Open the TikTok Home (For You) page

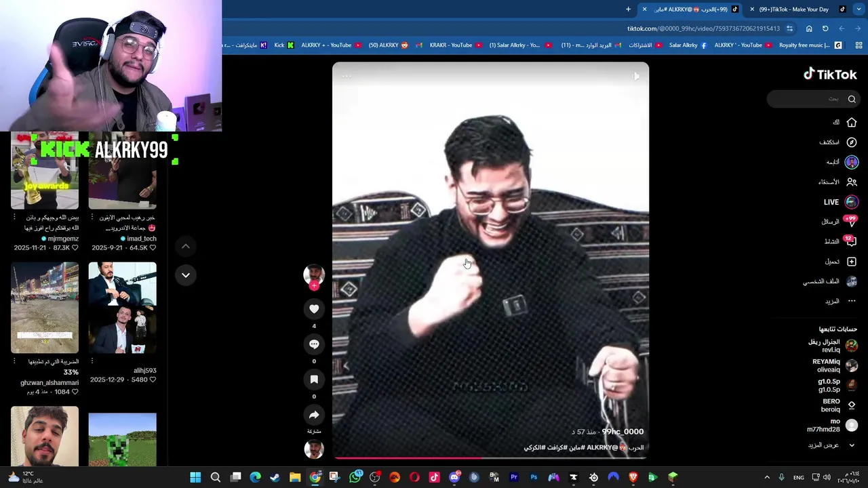pos(852,123)
